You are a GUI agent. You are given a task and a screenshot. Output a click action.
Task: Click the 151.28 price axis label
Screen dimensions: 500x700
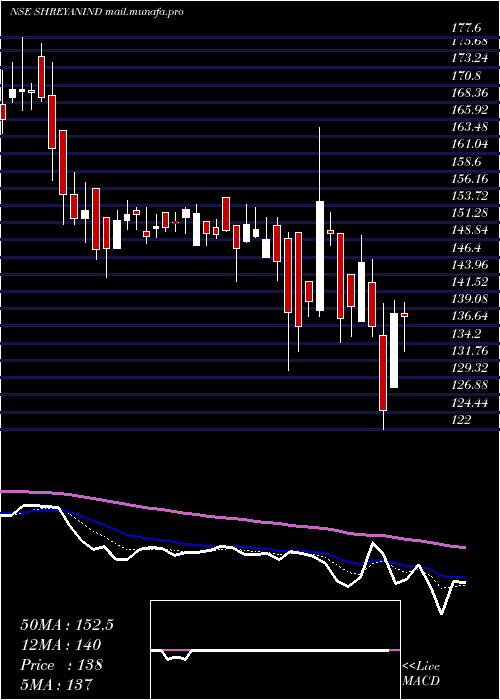tap(469, 212)
